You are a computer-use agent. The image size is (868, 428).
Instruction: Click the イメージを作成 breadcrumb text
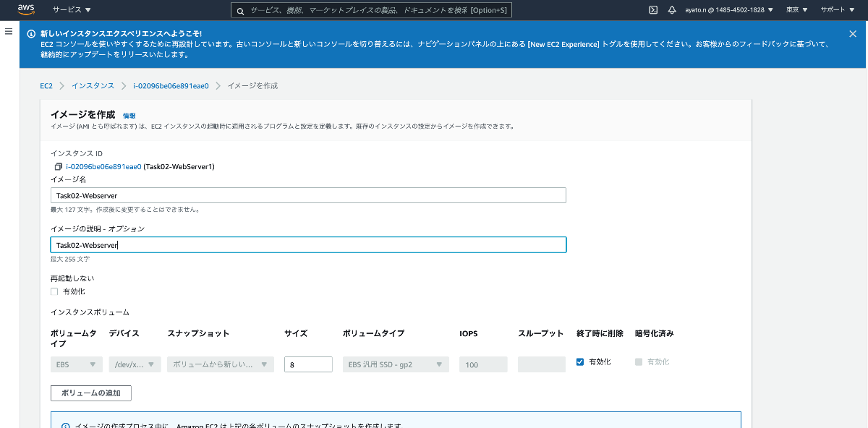click(252, 85)
